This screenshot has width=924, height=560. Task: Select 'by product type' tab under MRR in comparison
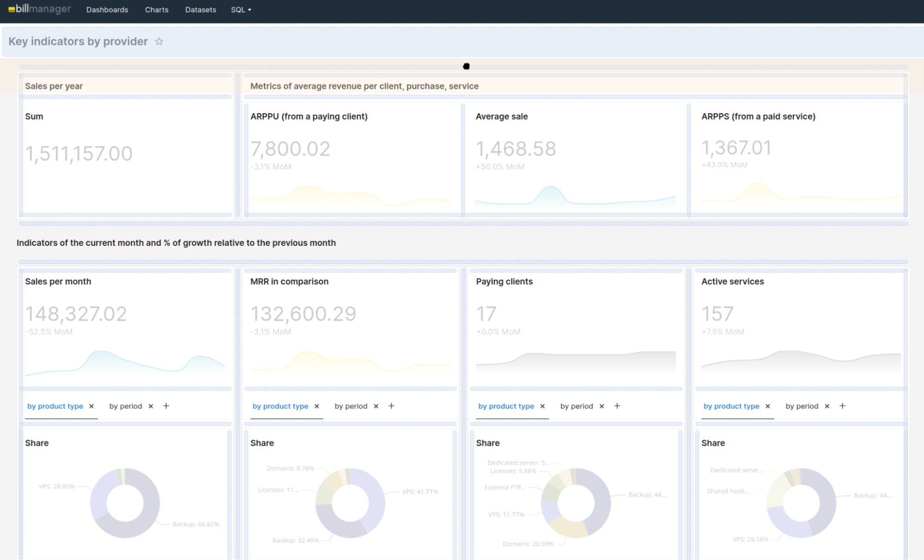point(280,406)
